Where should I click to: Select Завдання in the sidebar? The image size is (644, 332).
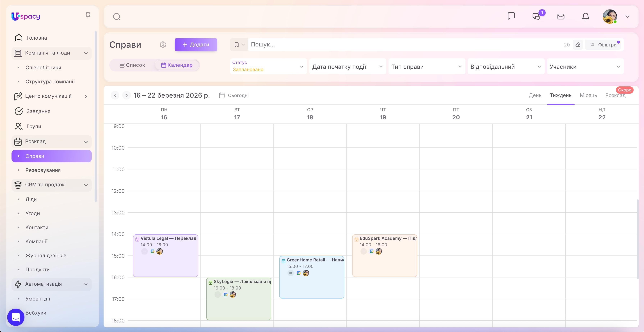click(x=38, y=111)
